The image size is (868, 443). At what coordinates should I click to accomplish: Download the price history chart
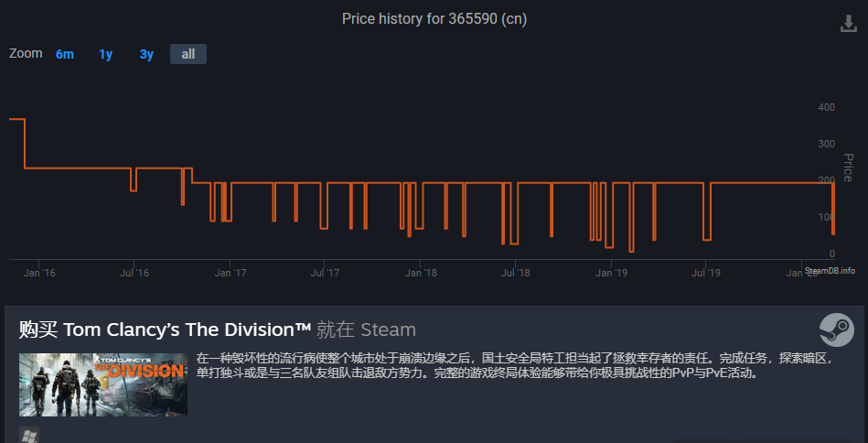[x=848, y=23]
